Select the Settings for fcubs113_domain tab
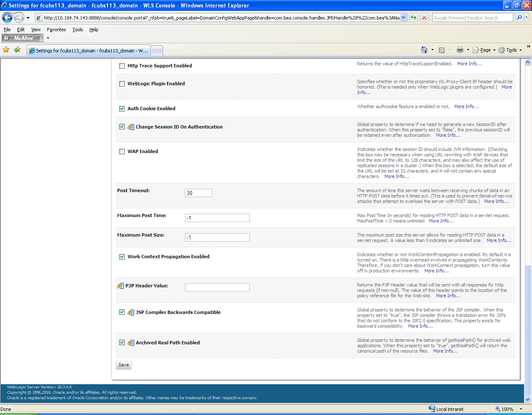This screenshot has height=415, width=532. pos(89,51)
